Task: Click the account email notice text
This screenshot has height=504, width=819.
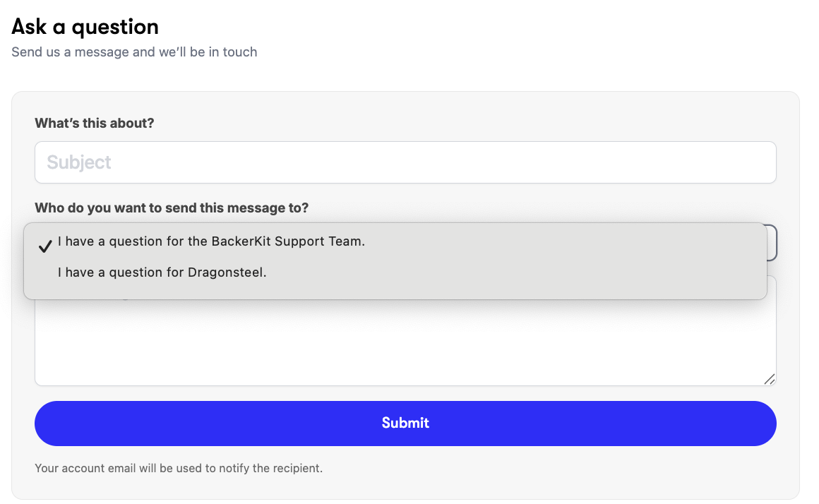Action: (x=178, y=468)
